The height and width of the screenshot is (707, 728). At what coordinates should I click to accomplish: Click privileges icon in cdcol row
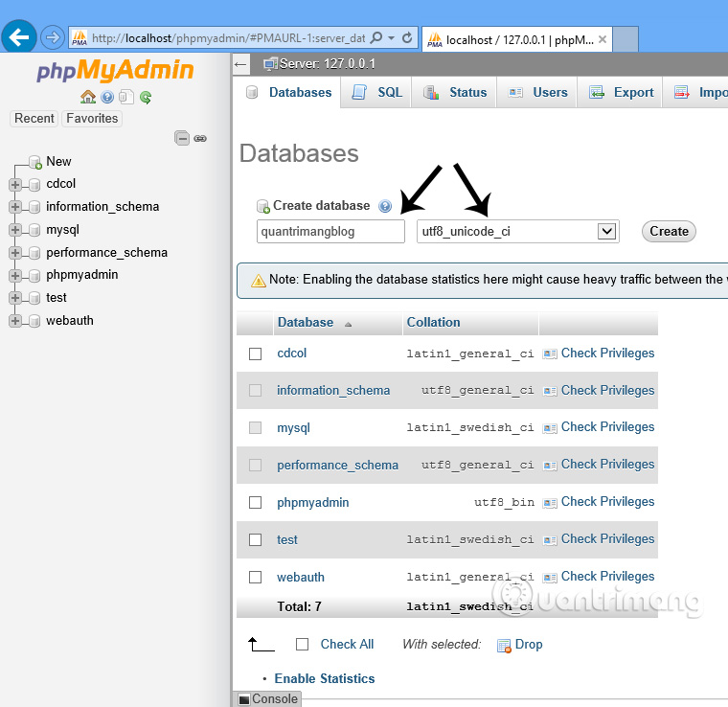(x=550, y=353)
